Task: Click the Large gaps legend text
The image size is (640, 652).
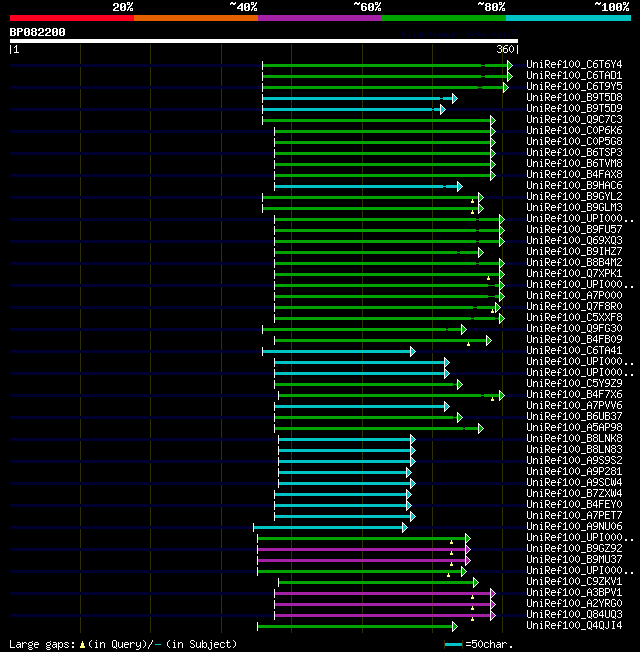Action: (123, 644)
